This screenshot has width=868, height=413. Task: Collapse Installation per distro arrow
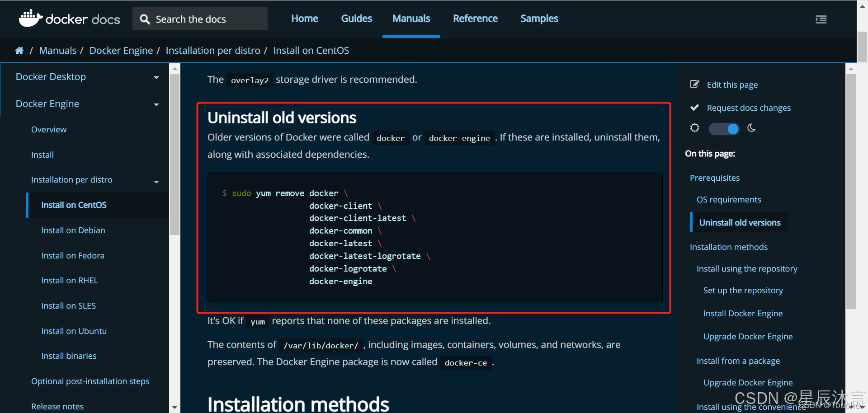click(x=156, y=182)
